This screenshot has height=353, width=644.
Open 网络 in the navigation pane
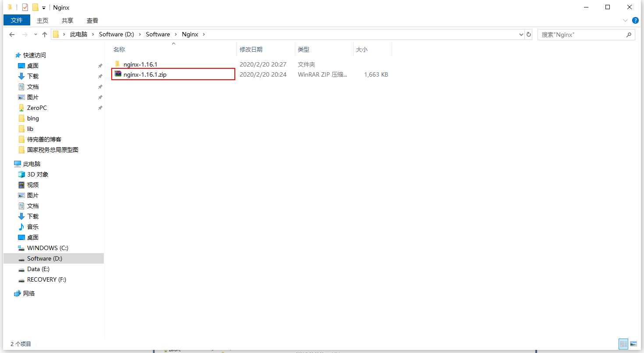[x=29, y=293]
